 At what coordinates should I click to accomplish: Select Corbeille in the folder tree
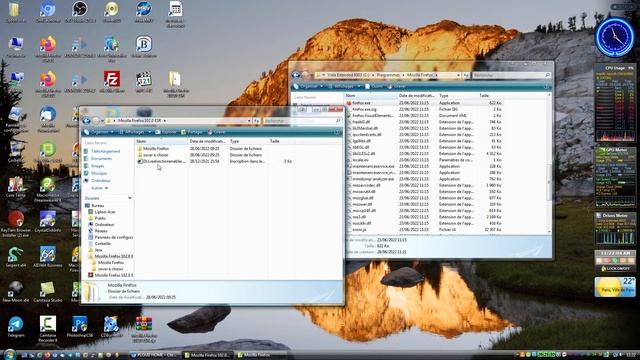pyautogui.click(x=99, y=244)
